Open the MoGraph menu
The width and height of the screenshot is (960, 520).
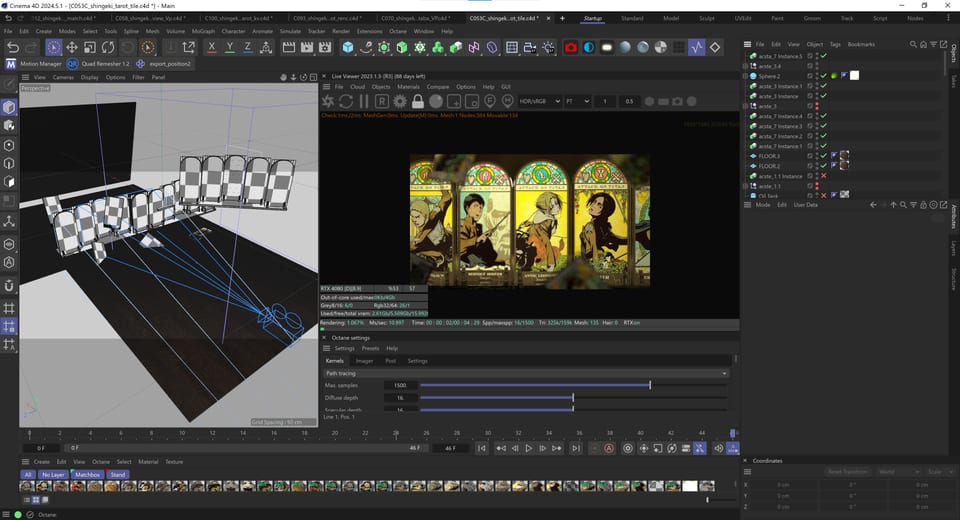point(203,31)
